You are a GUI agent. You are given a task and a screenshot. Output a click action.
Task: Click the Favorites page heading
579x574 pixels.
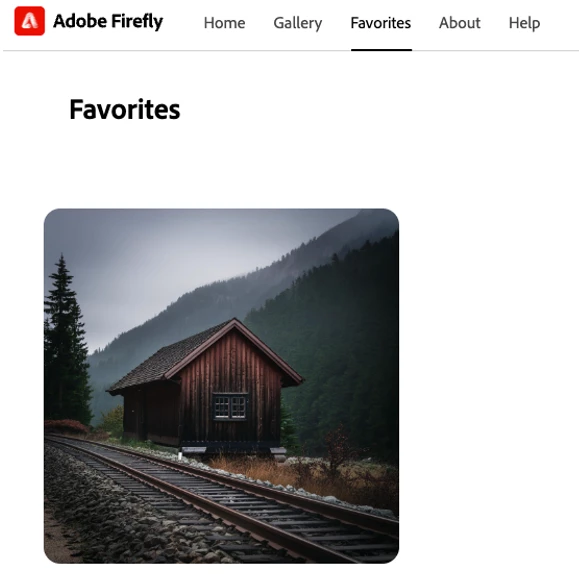(x=125, y=110)
